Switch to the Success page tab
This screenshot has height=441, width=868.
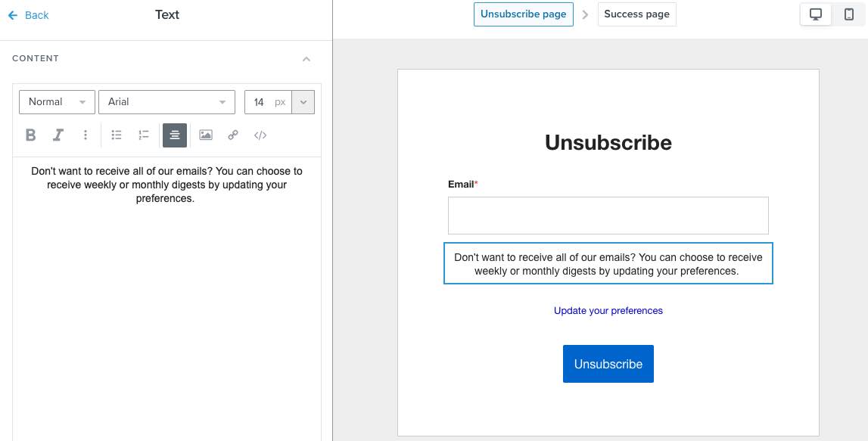(636, 14)
